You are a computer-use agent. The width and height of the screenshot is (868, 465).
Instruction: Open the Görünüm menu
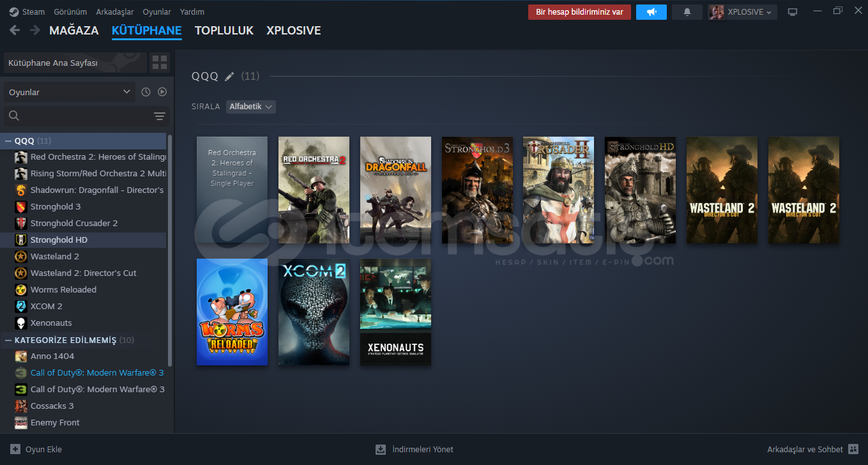pos(70,12)
